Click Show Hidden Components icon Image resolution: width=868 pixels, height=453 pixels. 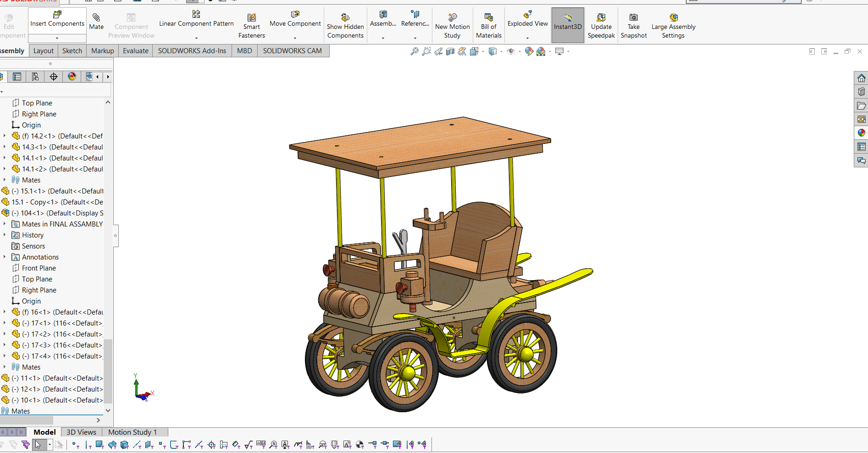click(345, 18)
